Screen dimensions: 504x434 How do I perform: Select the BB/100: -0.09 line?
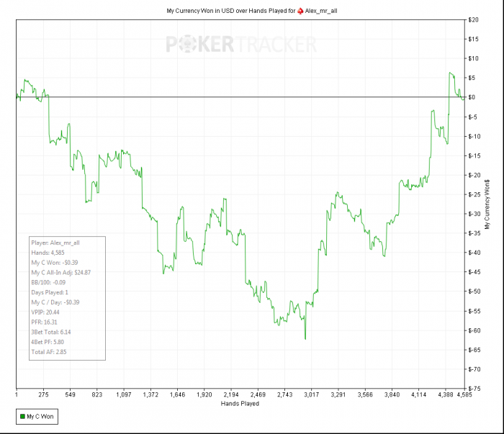pos(48,282)
